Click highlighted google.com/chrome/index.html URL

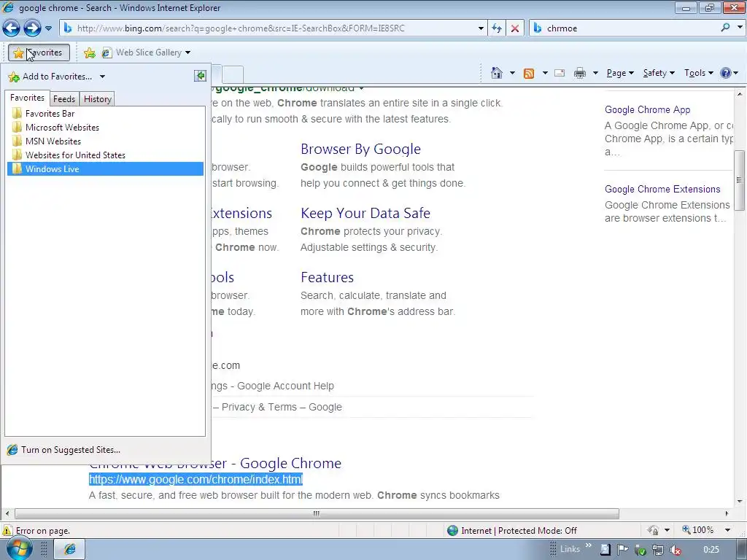tap(196, 480)
